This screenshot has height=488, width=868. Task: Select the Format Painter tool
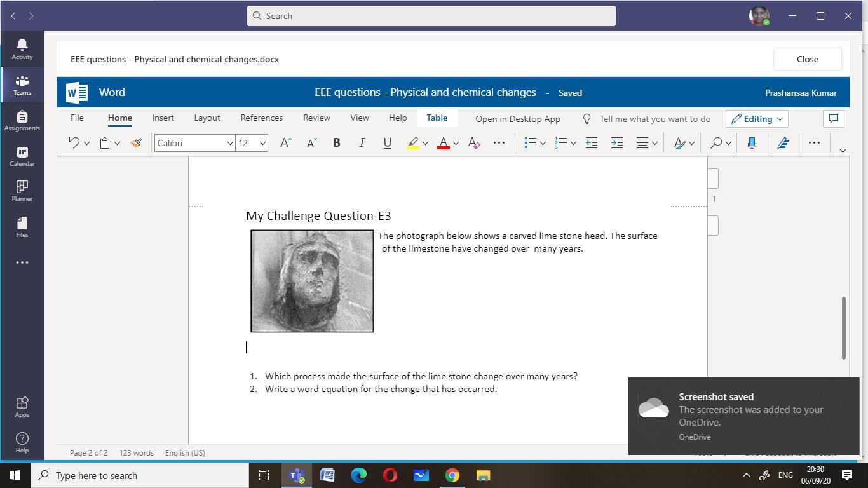click(x=136, y=143)
